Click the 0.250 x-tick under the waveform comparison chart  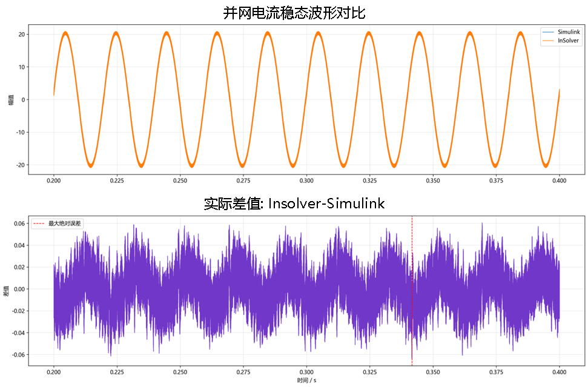[180, 180]
